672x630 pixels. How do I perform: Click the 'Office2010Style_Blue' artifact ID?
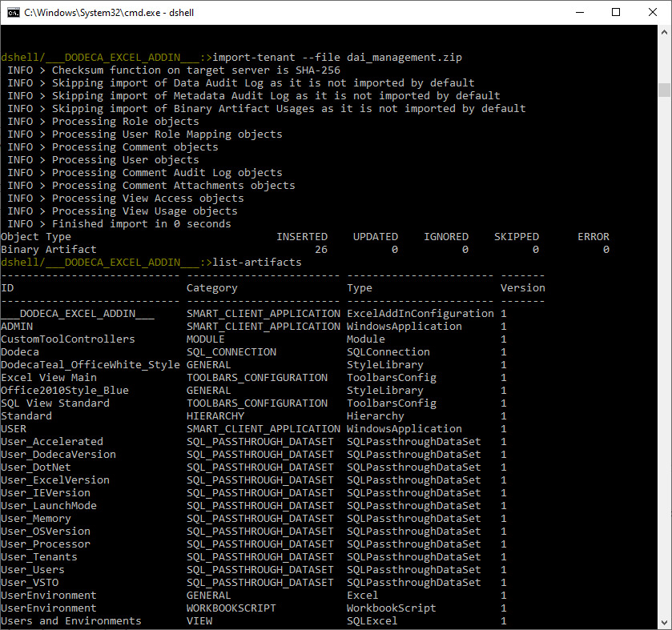65,391
